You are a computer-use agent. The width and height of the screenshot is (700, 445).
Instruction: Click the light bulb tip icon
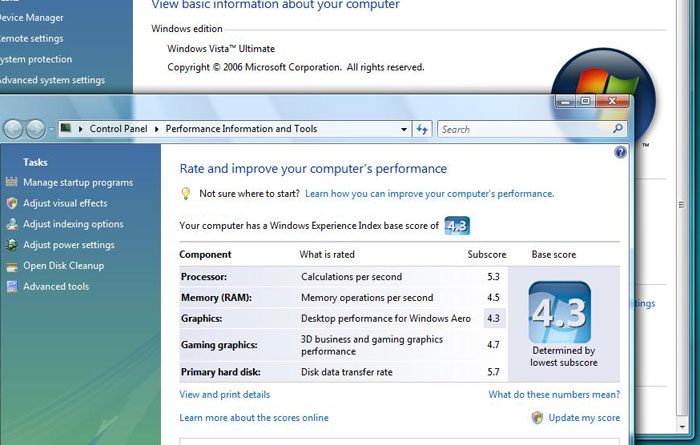pyautogui.click(x=186, y=193)
